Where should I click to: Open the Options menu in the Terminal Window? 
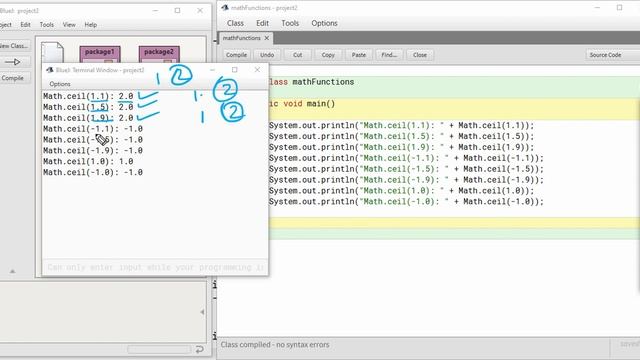tap(60, 84)
